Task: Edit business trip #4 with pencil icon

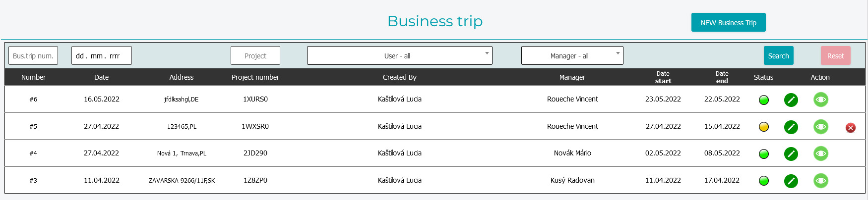Action: [x=791, y=154]
